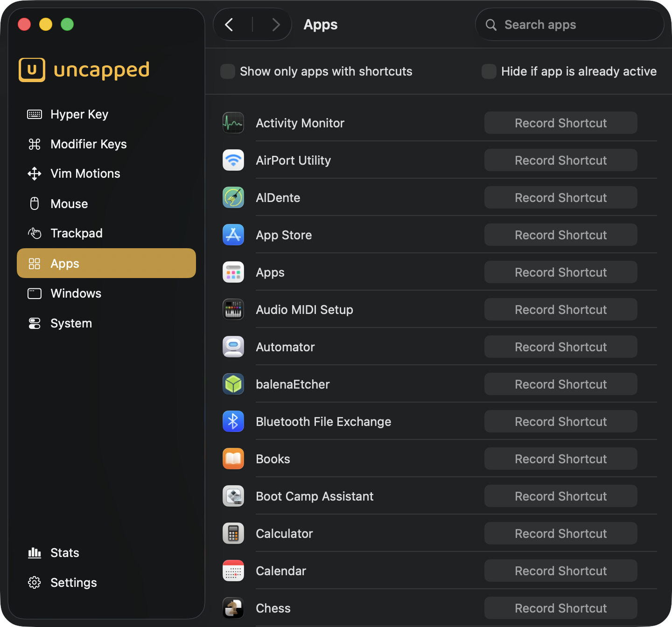Click the Chess app icon
The image size is (672, 627).
tap(233, 608)
